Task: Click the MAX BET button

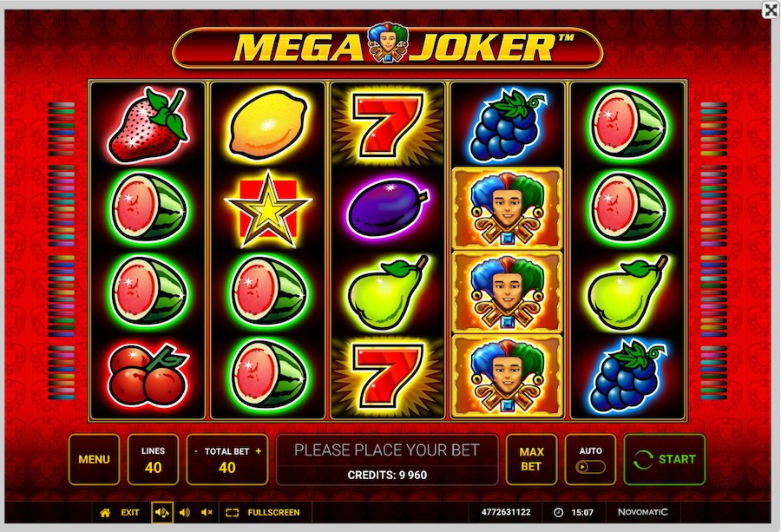Action: (531, 459)
